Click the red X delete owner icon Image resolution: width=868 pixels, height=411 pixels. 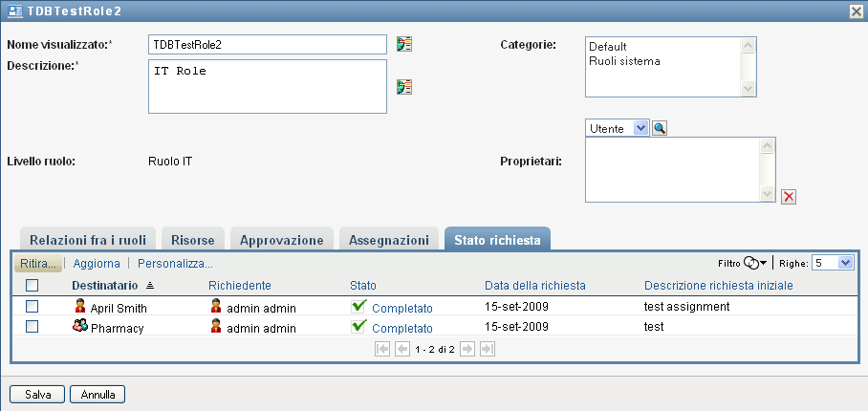[x=789, y=197]
